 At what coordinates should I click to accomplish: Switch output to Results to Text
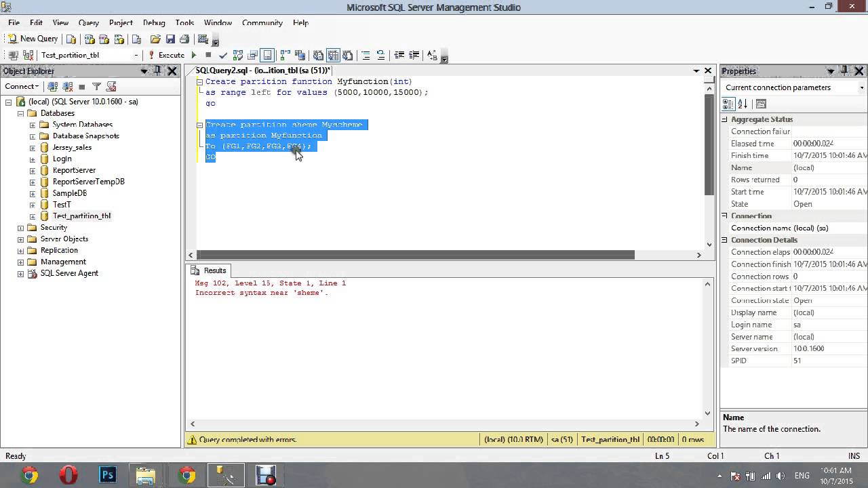click(x=318, y=55)
